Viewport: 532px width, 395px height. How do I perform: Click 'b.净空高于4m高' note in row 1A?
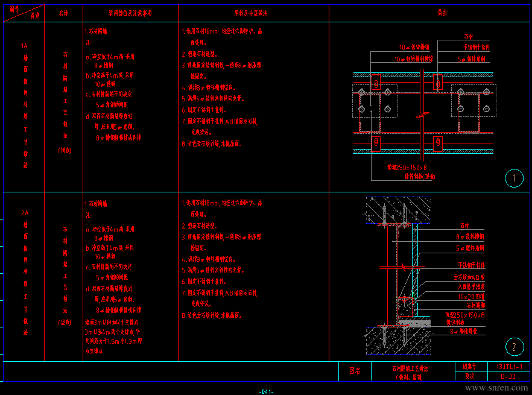[x=110, y=75]
